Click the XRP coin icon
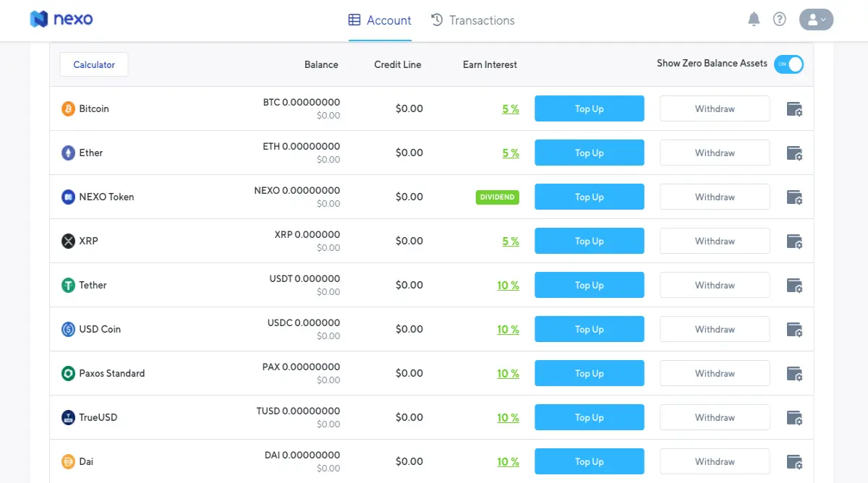The width and height of the screenshot is (868, 483). coord(68,241)
